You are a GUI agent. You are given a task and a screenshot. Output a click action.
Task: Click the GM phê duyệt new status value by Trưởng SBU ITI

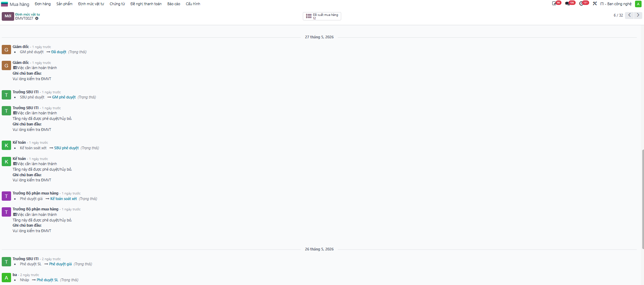pos(64,97)
